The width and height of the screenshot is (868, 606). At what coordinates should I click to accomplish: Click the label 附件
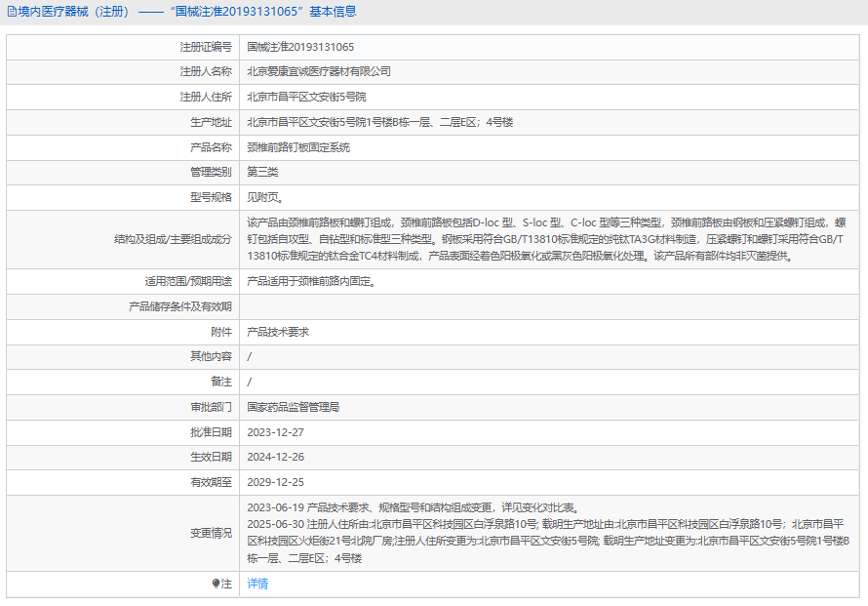(221, 332)
